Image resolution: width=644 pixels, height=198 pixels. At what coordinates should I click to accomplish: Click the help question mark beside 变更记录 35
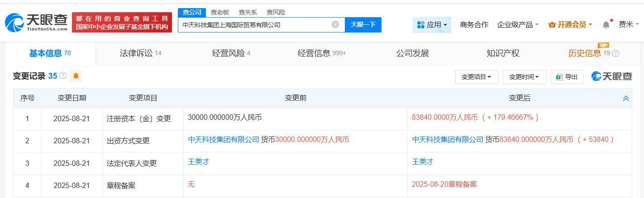63,76
